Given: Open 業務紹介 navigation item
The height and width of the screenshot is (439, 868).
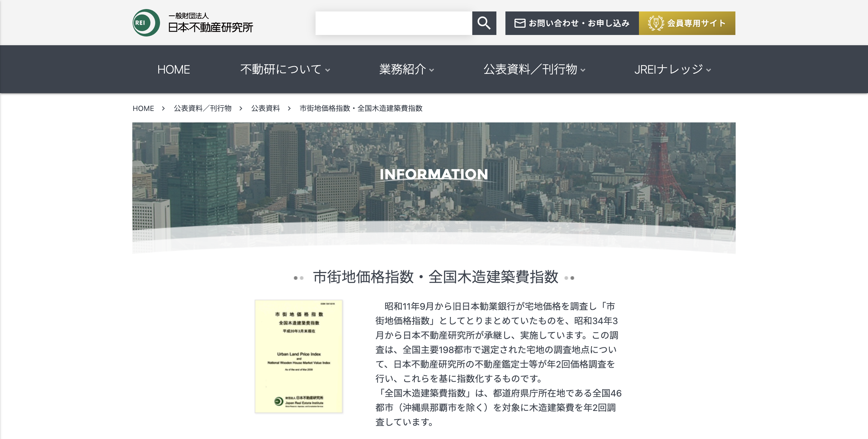Looking at the screenshot, I should [402, 69].
